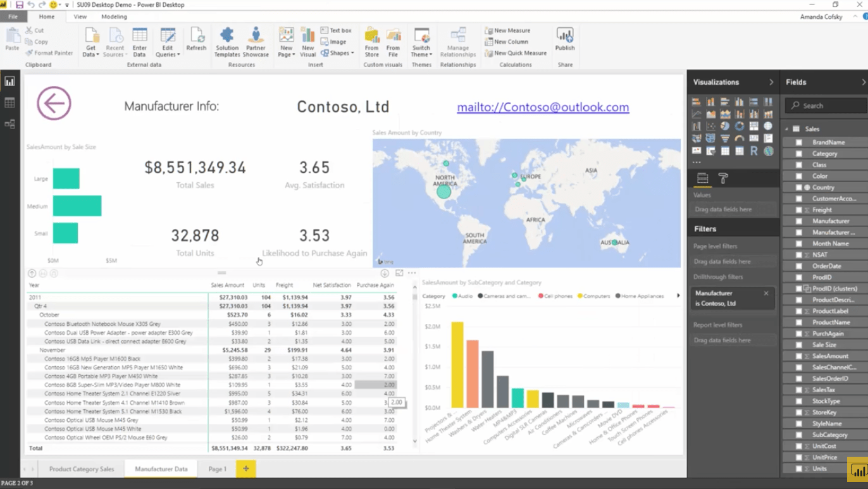Check the Freight field
The height and width of the screenshot is (489, 868).
click(x=799, y=210)
